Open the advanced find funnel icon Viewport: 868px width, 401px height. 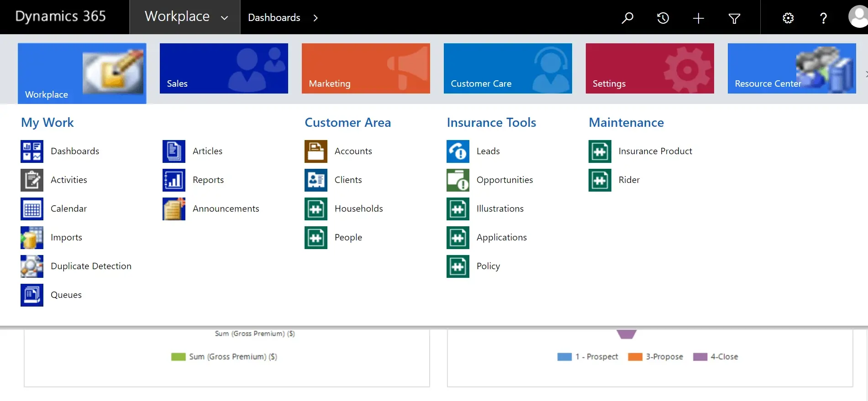734,18
